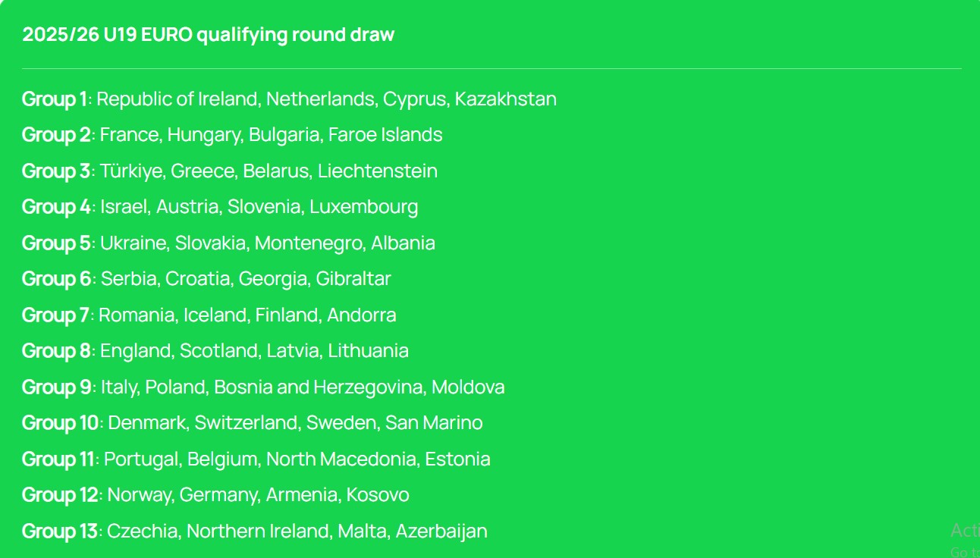Click the bold Group 5 label
Viewport: 980px width, 558px height.
56,243
